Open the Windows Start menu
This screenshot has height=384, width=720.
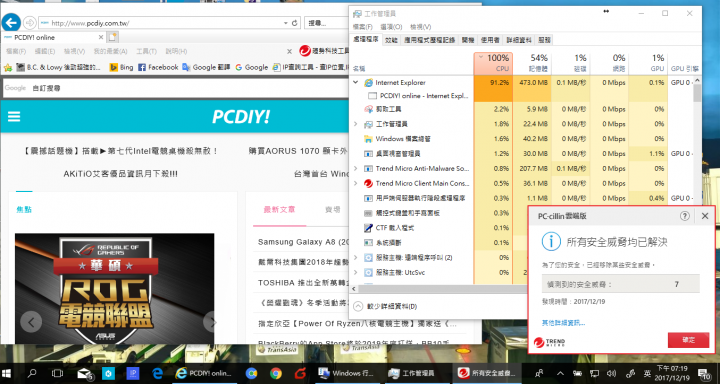(7, 373)
